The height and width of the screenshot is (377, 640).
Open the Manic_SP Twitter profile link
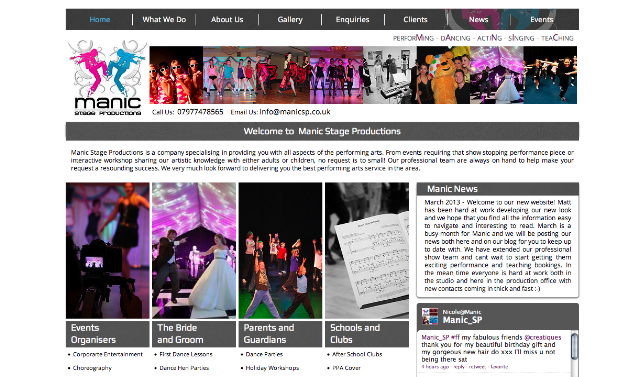(462, 320)
